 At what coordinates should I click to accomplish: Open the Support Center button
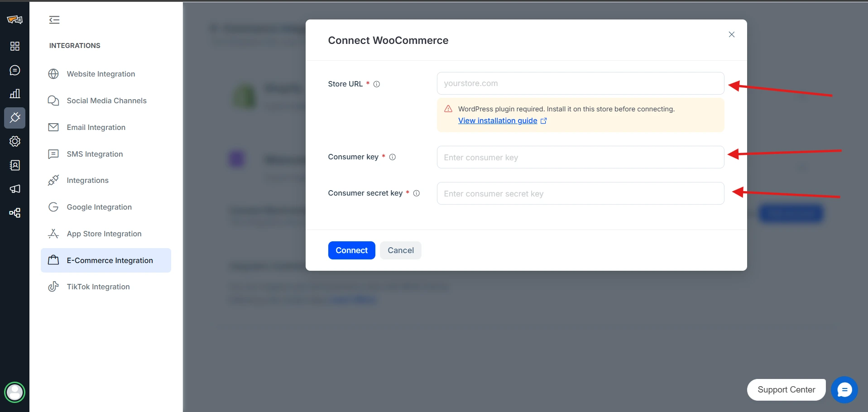click(x=786, y=390)
